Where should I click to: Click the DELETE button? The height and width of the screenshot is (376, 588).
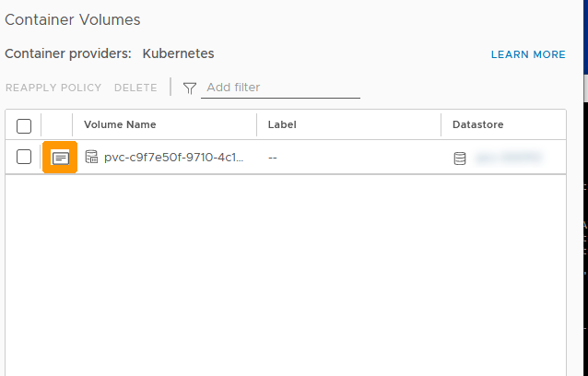[x=135, y=88]
